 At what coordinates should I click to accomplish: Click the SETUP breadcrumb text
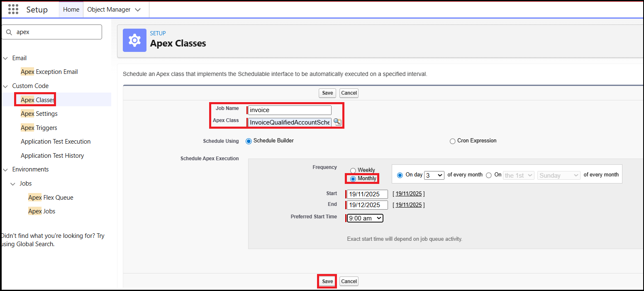[158, 33]
